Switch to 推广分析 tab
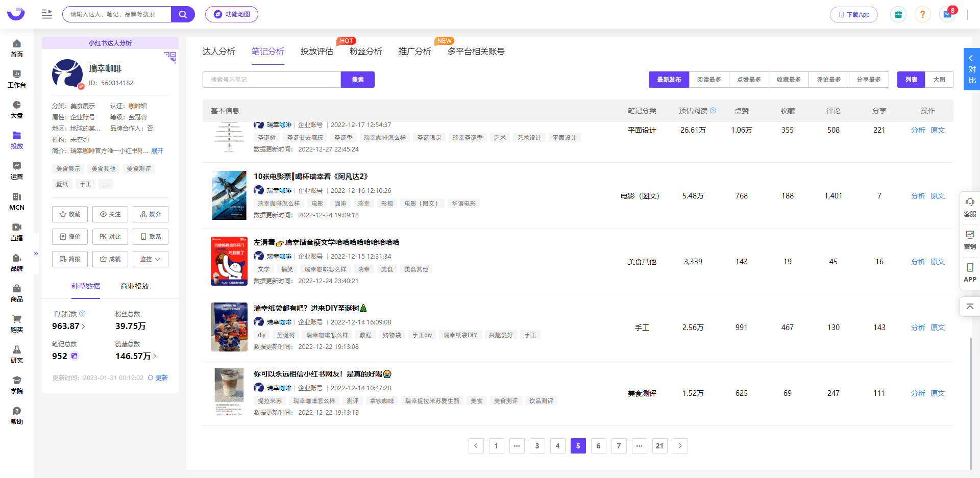 pos(414,52)
